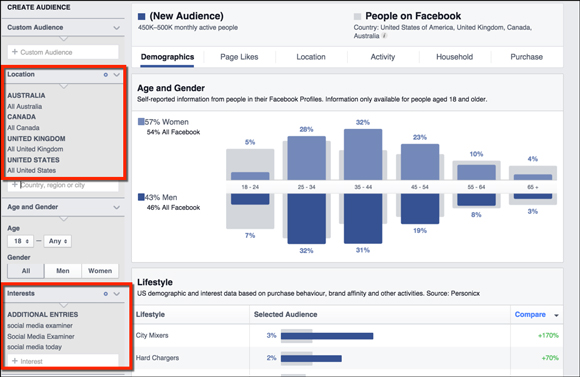Viewport: 580px width, 377px height.
Task: Open the Purchase tab
Action: 526,57
